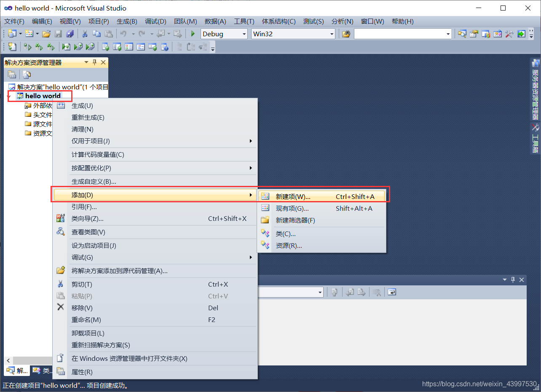Click the Find in Files binoculars-folder icon
Viewport: 541px width, 392px height.
[346, 34]
